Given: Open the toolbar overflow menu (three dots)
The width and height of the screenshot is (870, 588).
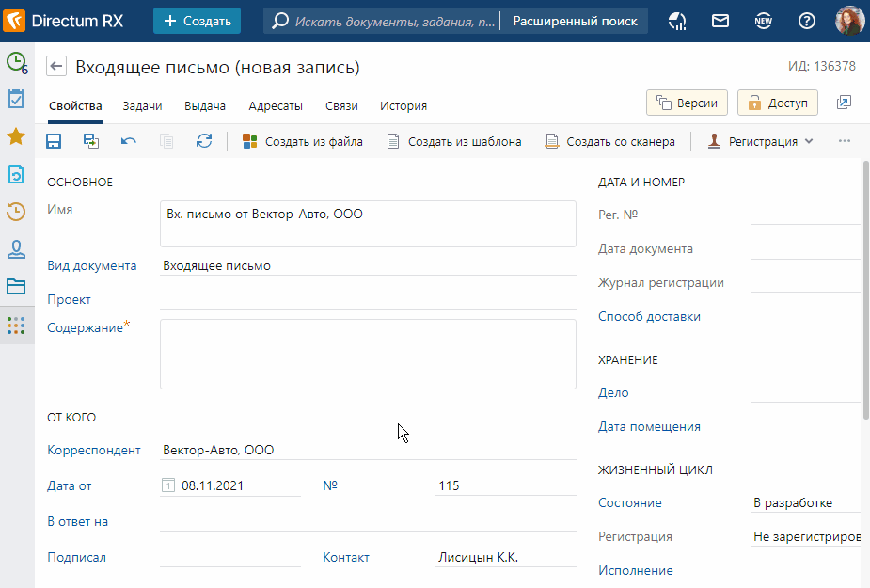Looking at the screenshot, I should click(844, 141).
